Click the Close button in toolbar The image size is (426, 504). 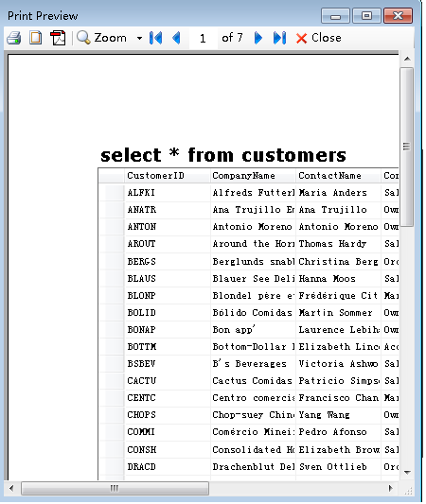pos(319,38)
